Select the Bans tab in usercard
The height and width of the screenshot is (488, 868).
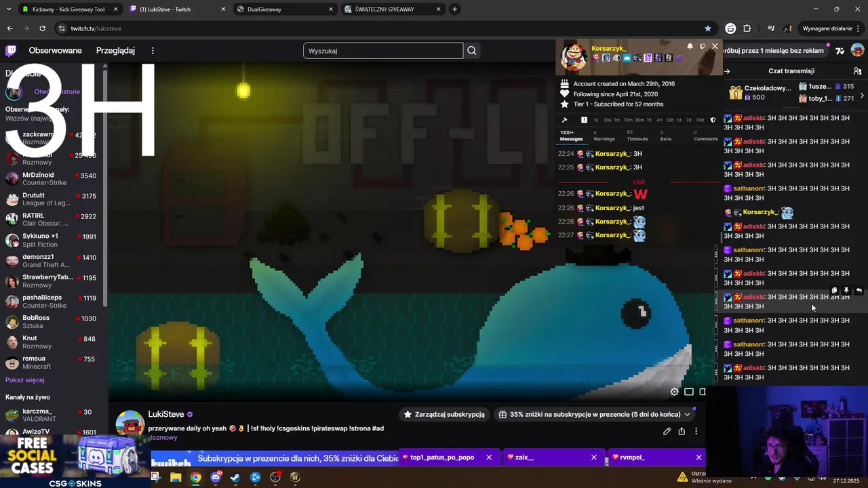point(665,136)
